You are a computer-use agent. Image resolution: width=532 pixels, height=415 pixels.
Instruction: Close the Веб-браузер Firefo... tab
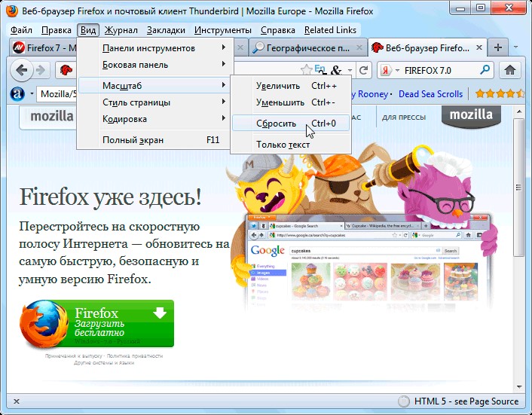[x=479, y=47]
